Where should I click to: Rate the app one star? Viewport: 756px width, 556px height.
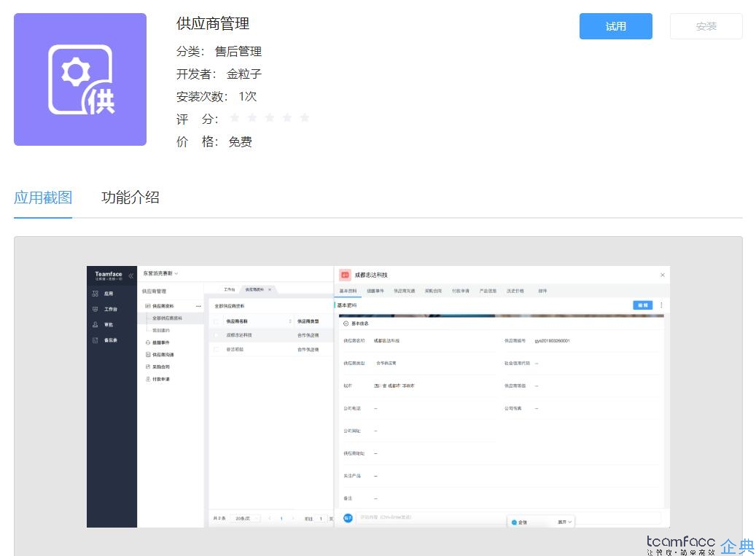[235, 117]
